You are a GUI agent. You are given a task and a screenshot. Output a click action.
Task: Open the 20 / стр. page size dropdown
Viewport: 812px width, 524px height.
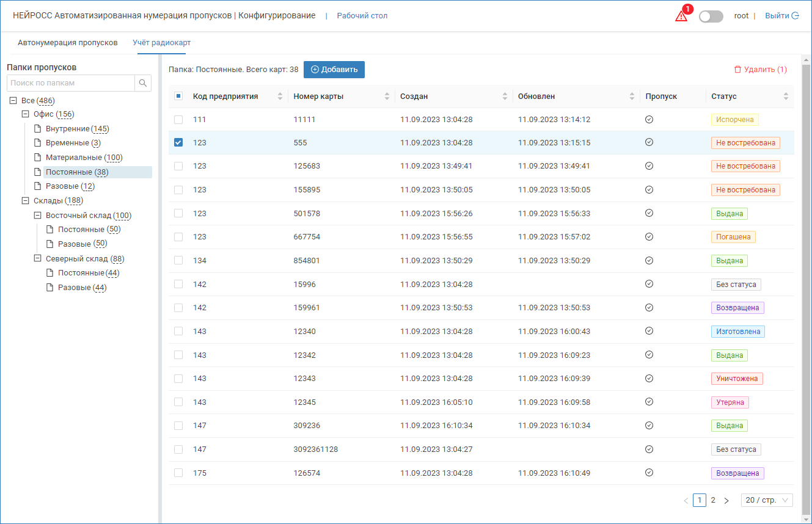[767, 500]
